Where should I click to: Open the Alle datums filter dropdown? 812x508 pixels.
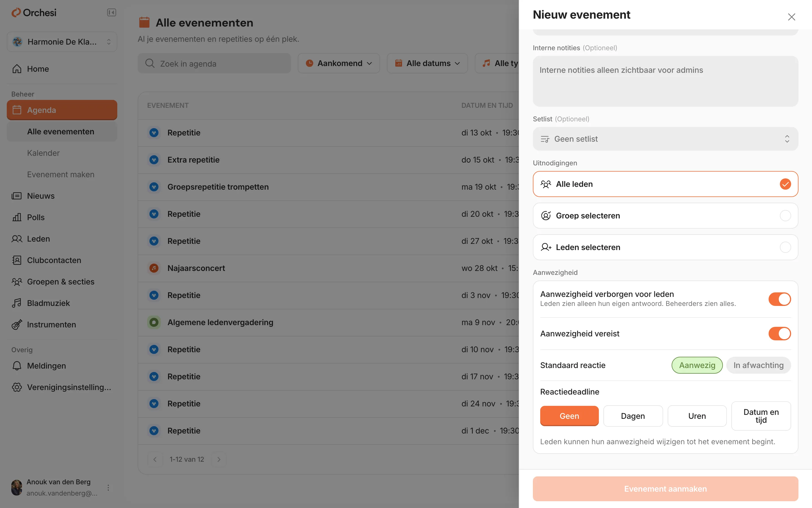coord(427,63)
